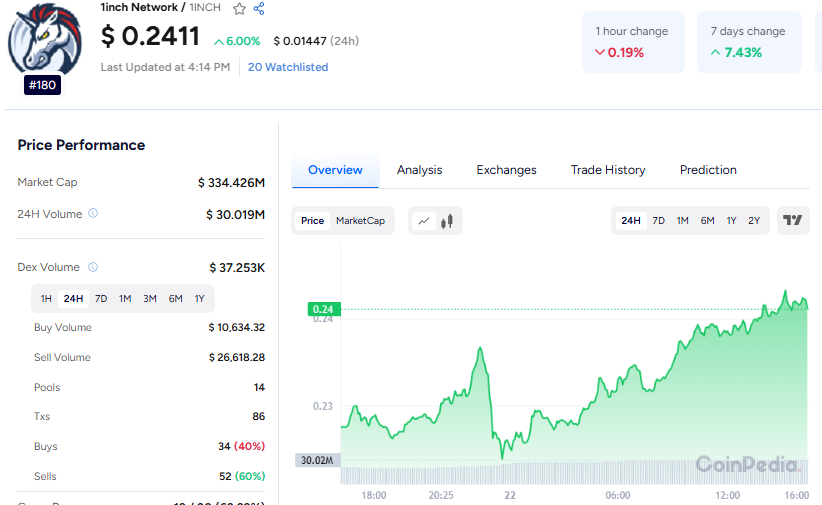822x505 pixels.
Task: Set chart range to 24H
Action: [x=631, y=221]
